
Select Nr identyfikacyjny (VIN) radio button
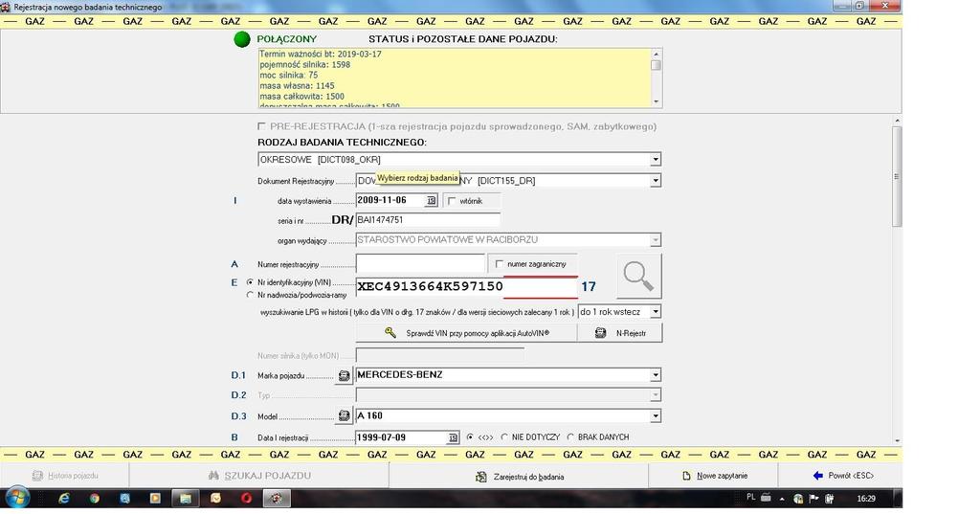(x=250, y=282)
